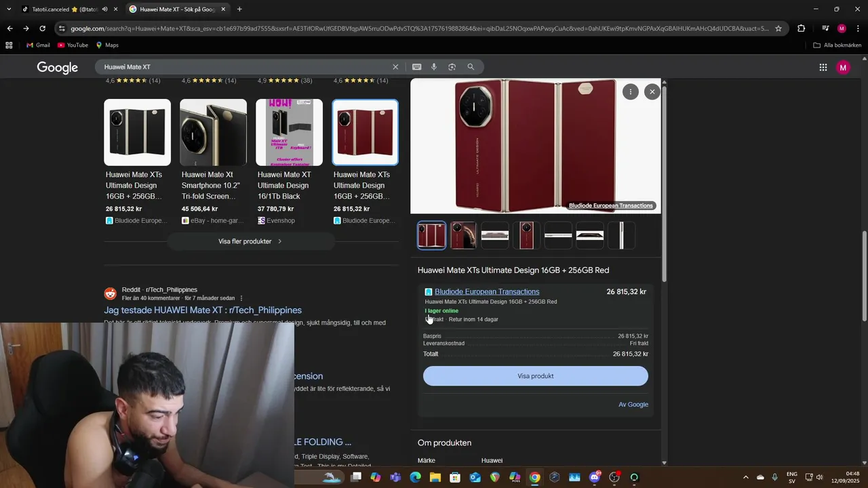868x488 pixels.
Task: Open the Alla bokmärken folder
Action: click(837, 45)
